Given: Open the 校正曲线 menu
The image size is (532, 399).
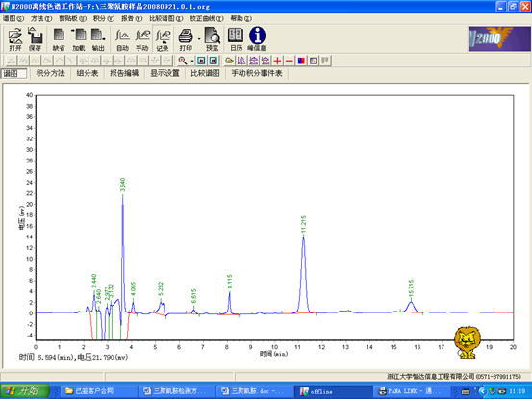Looking at the screenshot, I should click(206, 18).
